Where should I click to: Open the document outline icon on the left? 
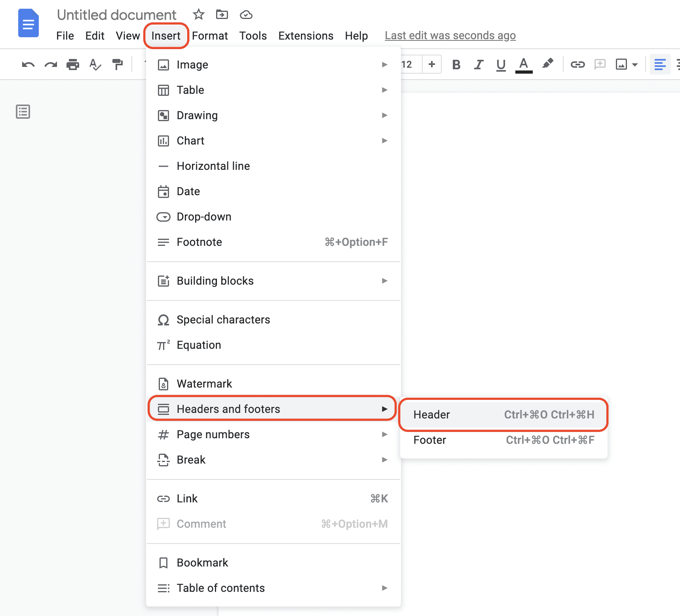coord(23,112)
